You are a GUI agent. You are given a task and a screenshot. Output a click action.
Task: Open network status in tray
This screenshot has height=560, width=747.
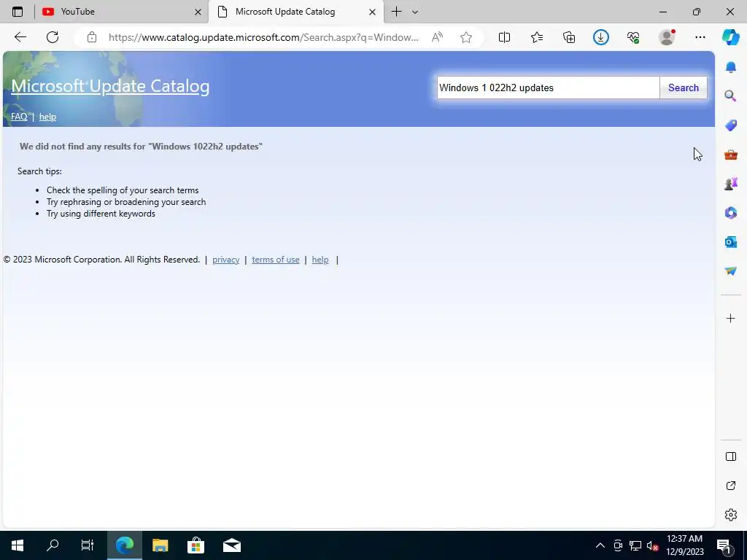pos(635,545)
